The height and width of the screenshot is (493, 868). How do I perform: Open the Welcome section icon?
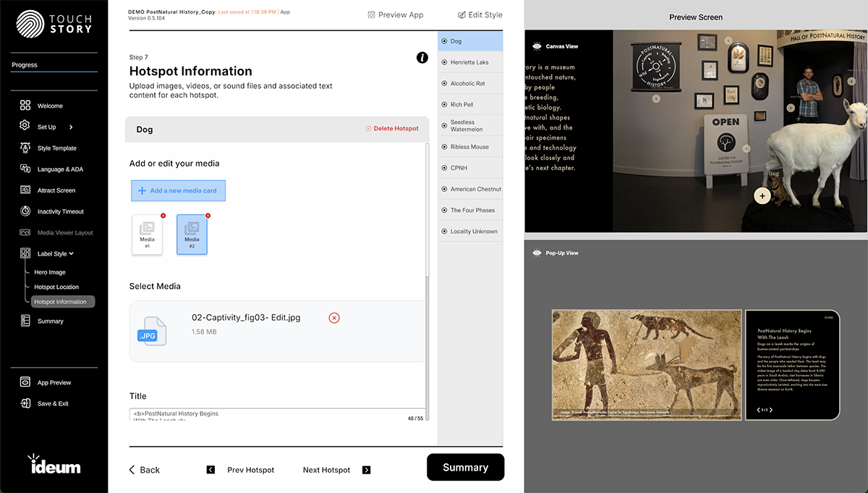(24, 106)
